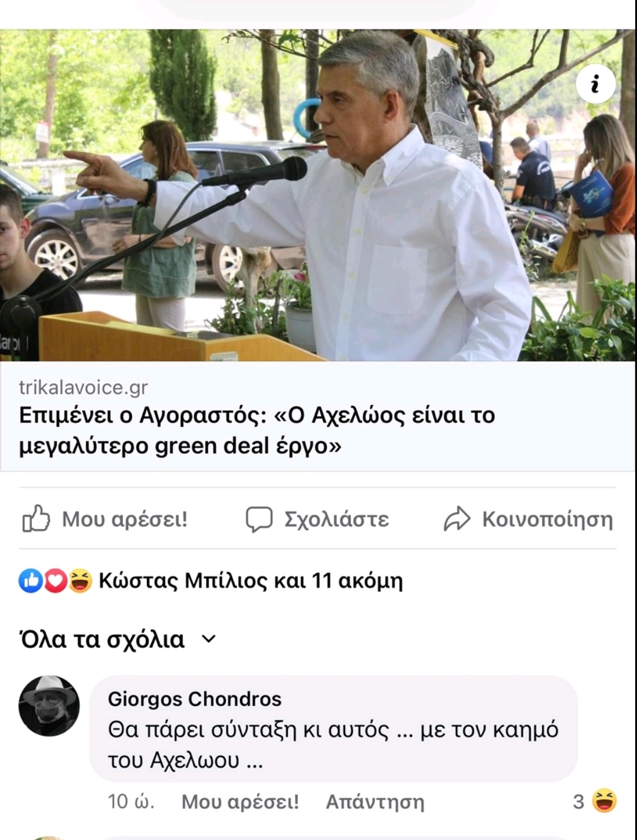Open the article photo of the speaker
Screen dimensions: 637x840
click(x=318, y=195)
